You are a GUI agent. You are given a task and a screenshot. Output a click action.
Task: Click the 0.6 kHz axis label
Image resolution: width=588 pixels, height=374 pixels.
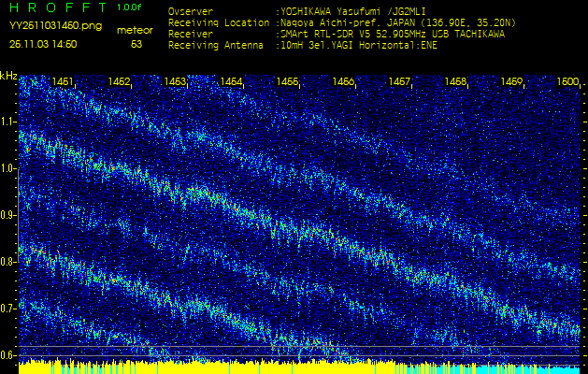tap(8, 354)
